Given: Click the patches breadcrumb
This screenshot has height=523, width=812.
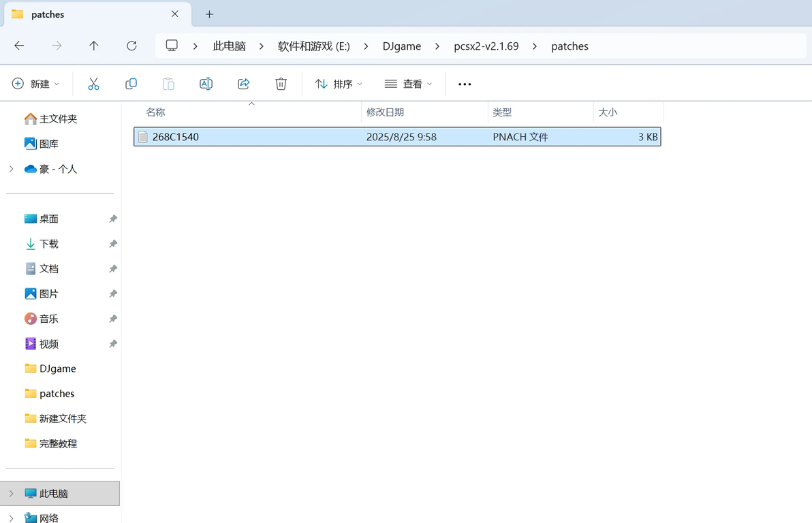Looking at the screenshot, I should pyautogui.click(x=569, y=46).
